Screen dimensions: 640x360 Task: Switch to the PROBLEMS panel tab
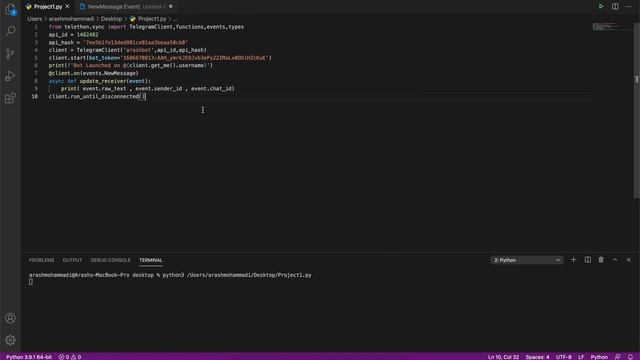(x=42, y=260)
